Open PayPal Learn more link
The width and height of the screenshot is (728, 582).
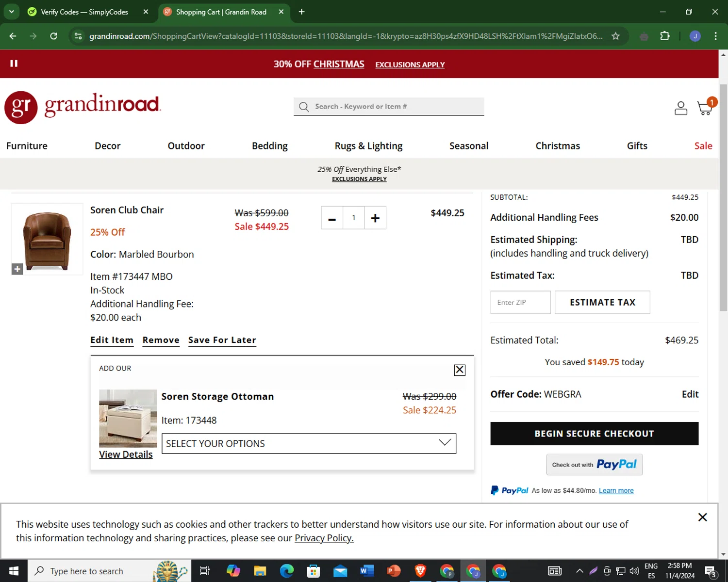coord(616,491)
